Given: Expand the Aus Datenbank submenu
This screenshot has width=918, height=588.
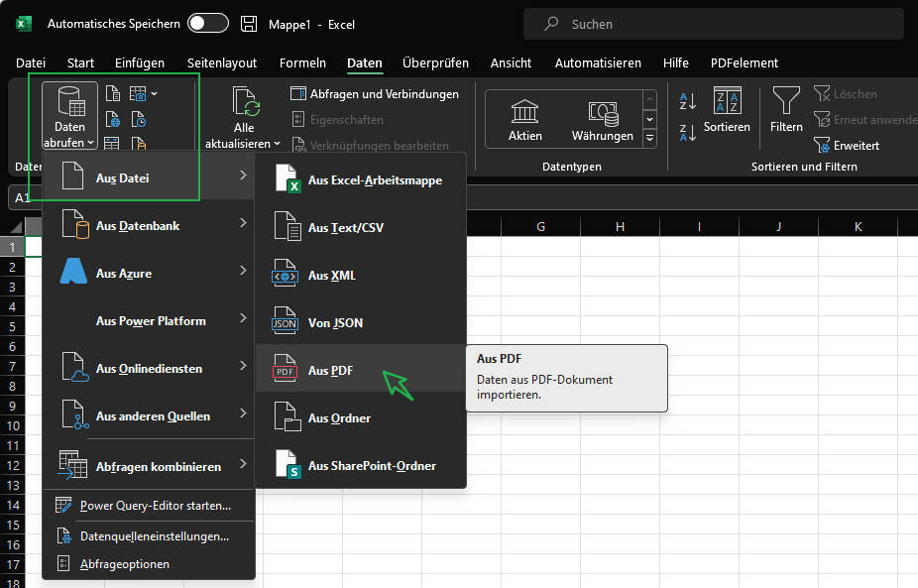Looking at the screenshot, I should pos(150,225).
